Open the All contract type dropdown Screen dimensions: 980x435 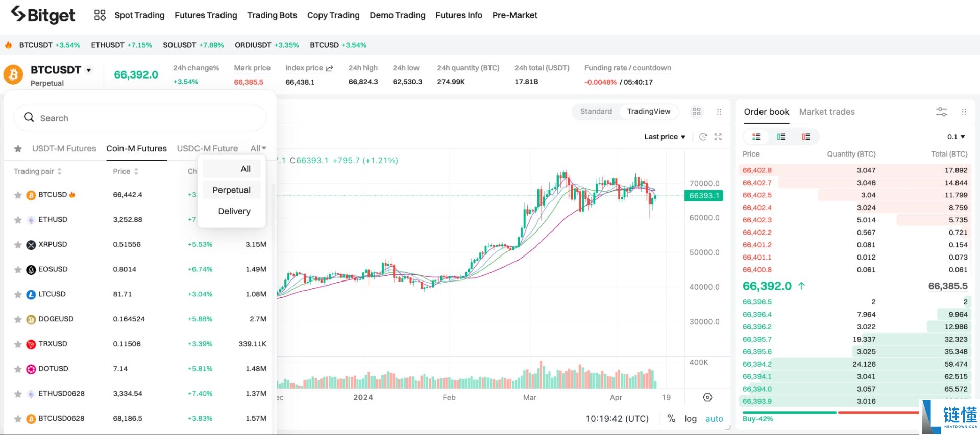point(258,148)
